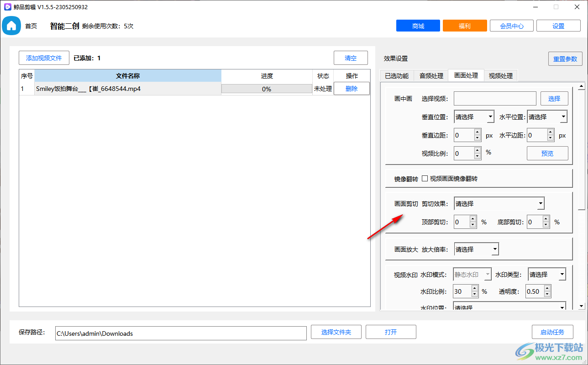Open the vertical position dropdown
This screenshot has width=588, height=365.
click(x=474, y=117)
